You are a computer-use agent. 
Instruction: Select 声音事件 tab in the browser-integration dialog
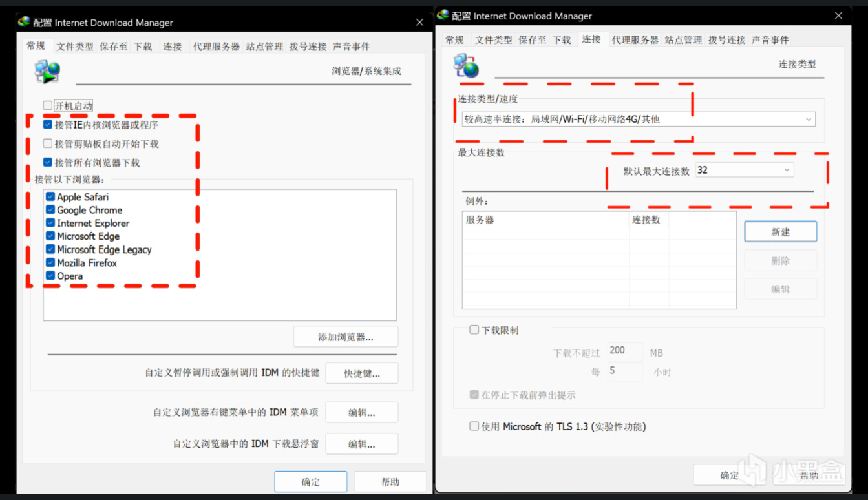click(x=352, y=47)
